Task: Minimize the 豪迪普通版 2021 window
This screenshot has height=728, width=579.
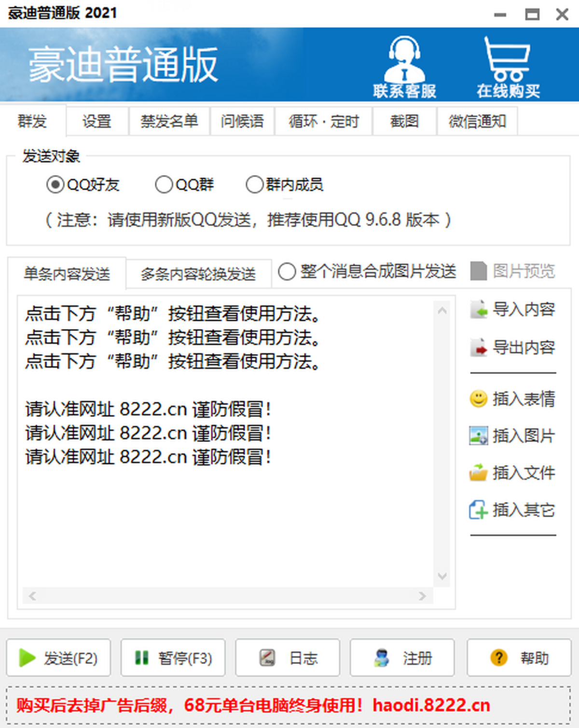Action: [500, 14]
